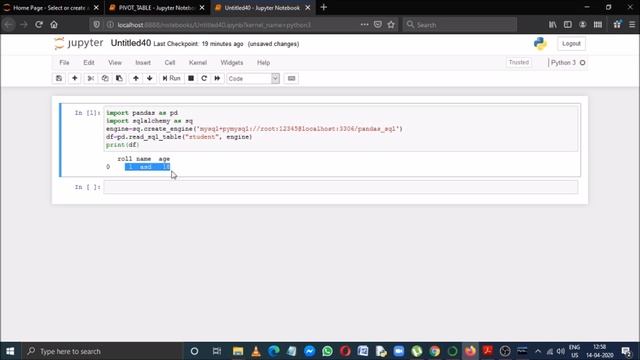Open the Firefox hamburger menu
Screen dimensions: 640x360
click(x=632, y=24)
